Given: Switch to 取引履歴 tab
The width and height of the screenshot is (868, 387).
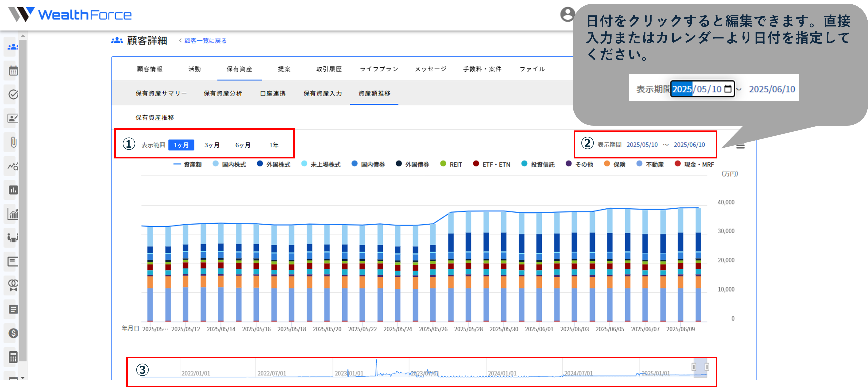Looking at the screenshot, I should (x=329, y=69).
